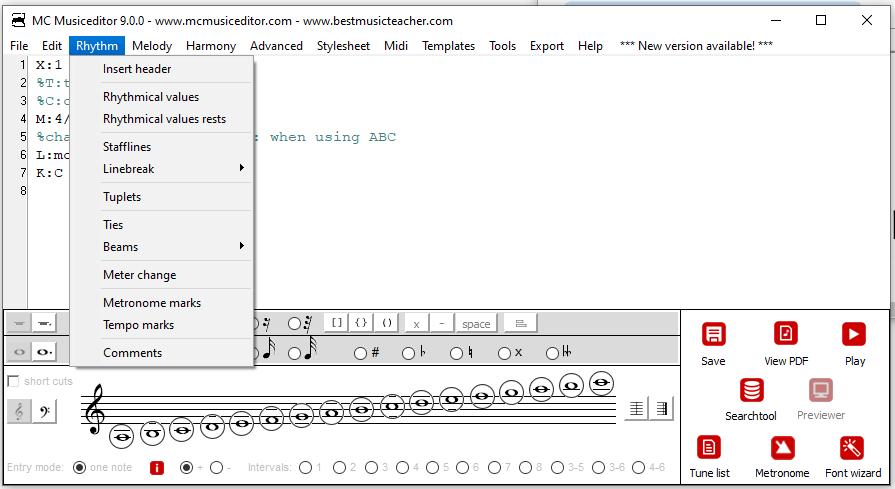The height and width of the screenshot is (489, 895).
Task: Open View PDF
Action: [x=785, y=334]
